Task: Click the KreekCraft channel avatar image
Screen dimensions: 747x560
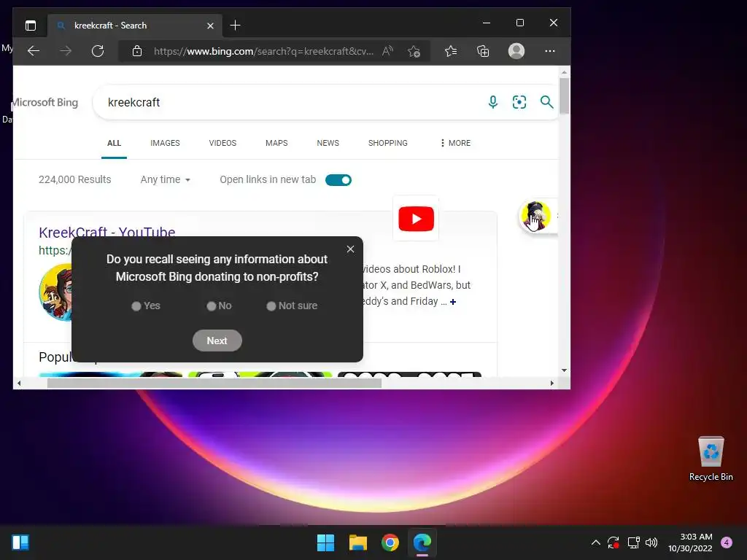Action: pyautogui.click(x=55, y=292)
